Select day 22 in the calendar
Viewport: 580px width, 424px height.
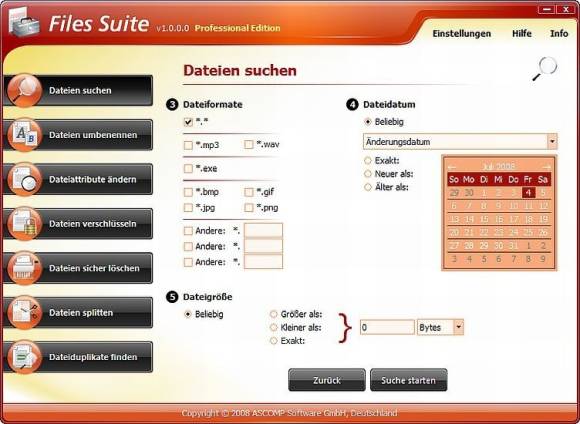click(484, 232)
